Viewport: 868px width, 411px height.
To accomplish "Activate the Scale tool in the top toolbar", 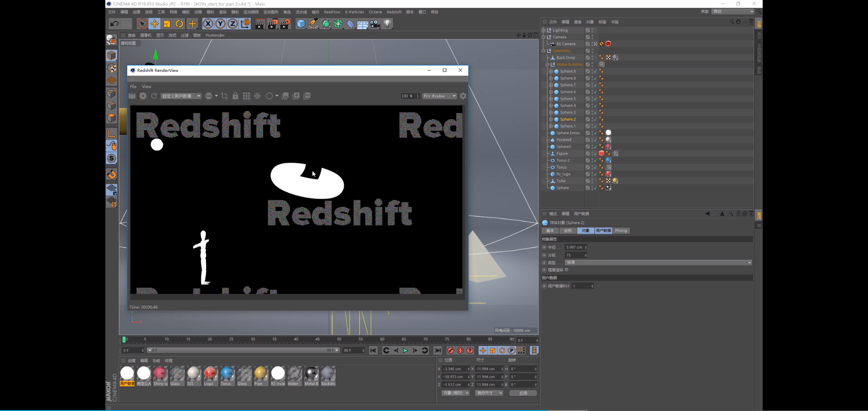I will point(167,24).
